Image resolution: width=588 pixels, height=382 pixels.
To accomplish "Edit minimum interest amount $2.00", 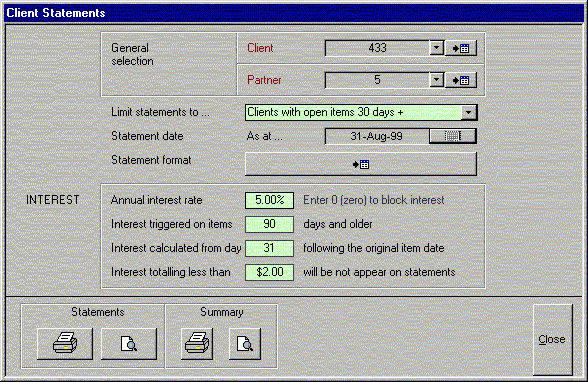I will pyautogui.click(x=269, y=272).
